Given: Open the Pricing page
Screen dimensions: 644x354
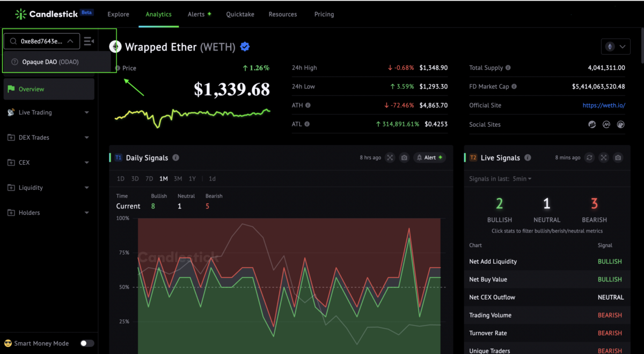Looking at the screenshot, I should (x=324, y=14).
